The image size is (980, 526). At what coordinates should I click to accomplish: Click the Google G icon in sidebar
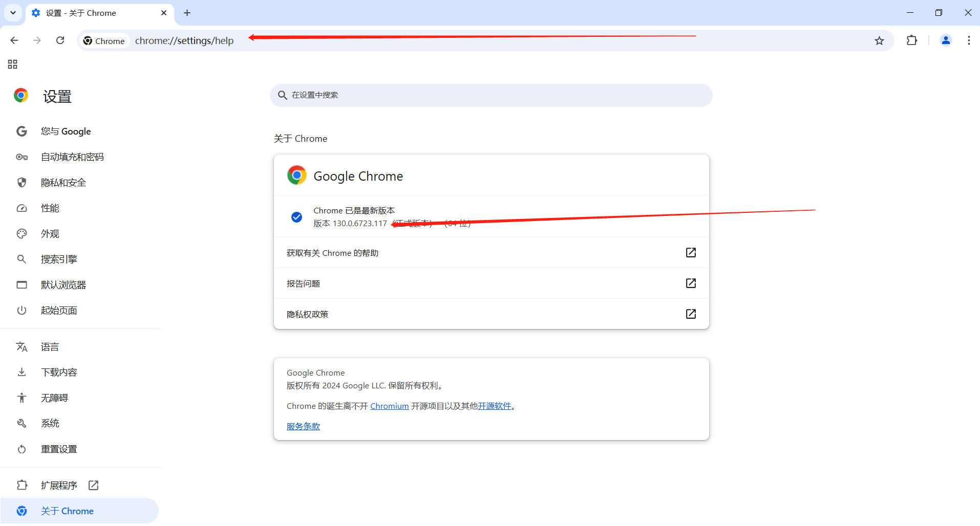tap(22, 131)
